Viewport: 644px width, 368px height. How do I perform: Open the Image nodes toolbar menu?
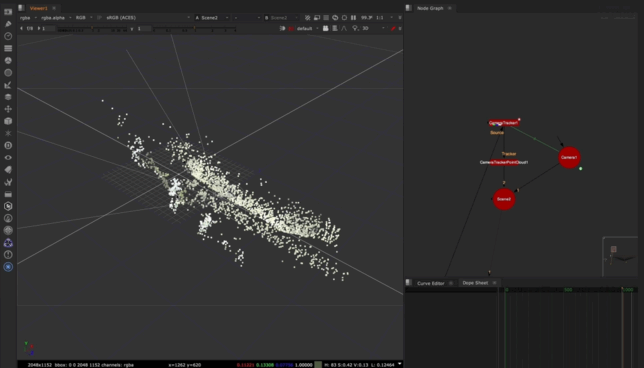(8, 12)
